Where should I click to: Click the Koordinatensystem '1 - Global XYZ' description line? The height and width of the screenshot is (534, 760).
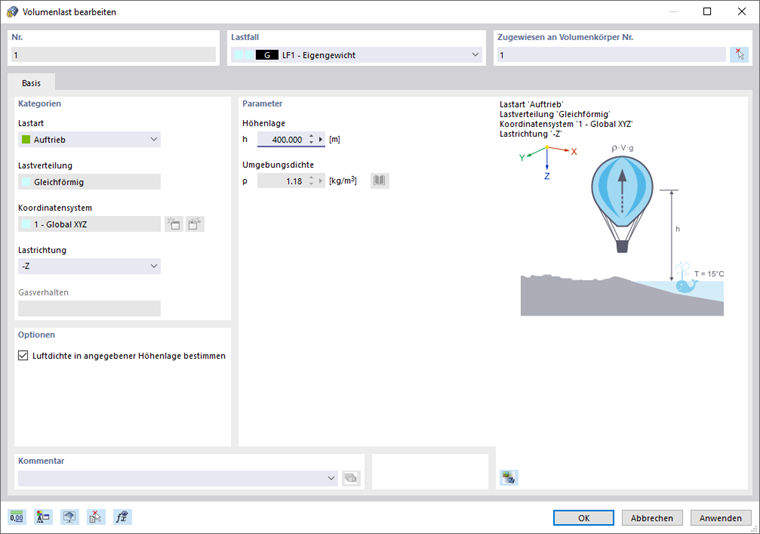tap(566, 124)
